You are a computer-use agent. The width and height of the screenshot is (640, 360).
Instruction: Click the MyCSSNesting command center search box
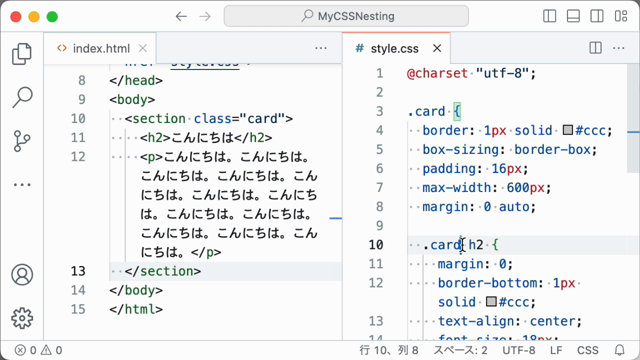346,16
